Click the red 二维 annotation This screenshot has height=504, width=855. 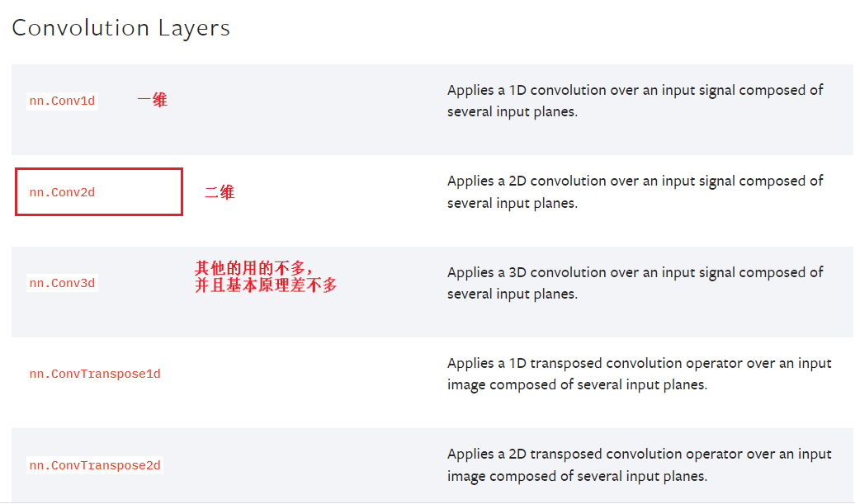pyautogui.click(x=220, y=192)
